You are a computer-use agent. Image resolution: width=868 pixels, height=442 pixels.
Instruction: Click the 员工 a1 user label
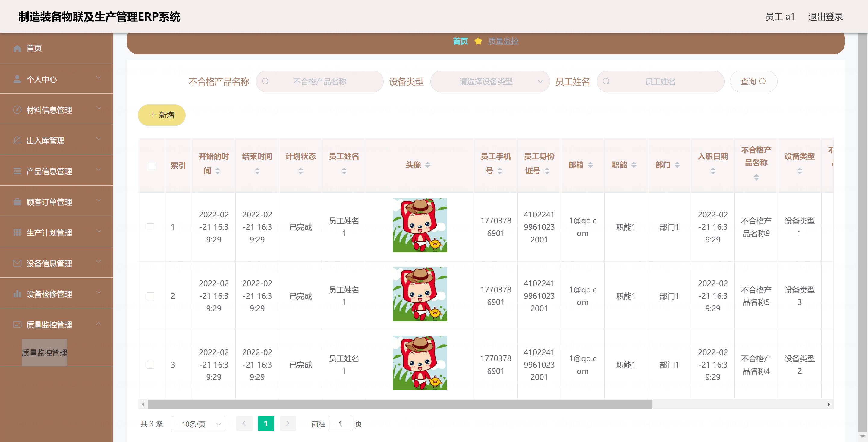(780, 17)
